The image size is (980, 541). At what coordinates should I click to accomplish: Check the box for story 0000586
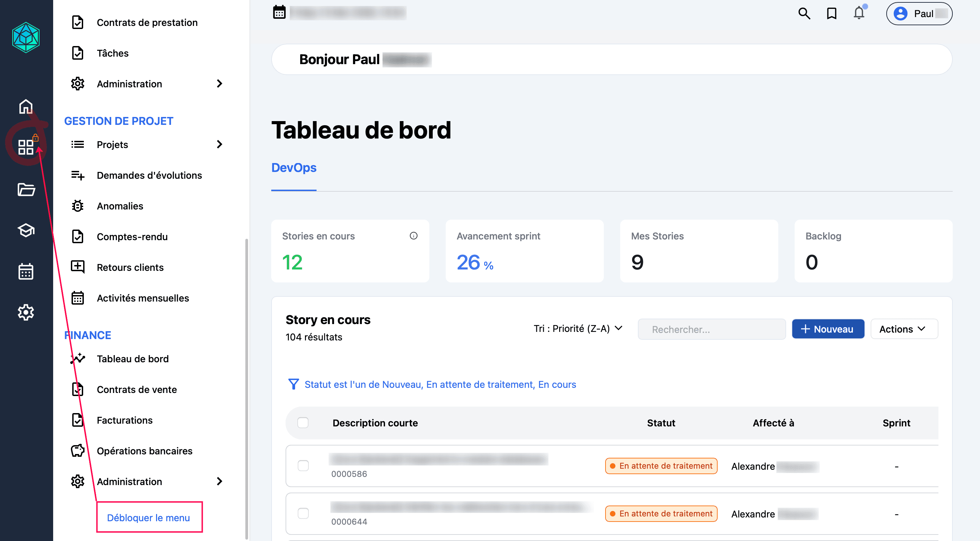click(x=303, y=466)
